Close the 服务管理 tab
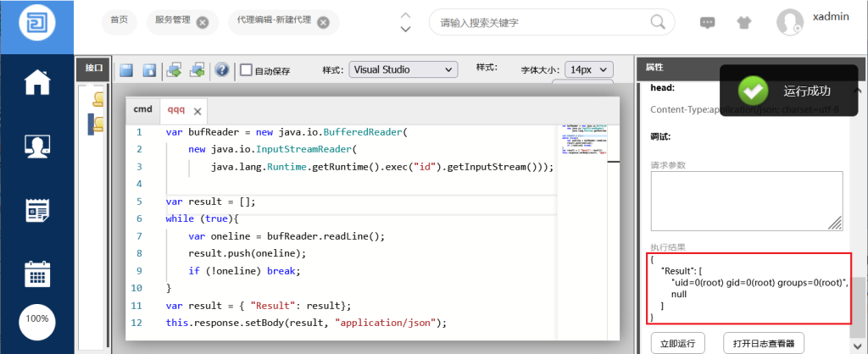Image resolution: width=868 pixels, height=354 pixels. (203, 22)
